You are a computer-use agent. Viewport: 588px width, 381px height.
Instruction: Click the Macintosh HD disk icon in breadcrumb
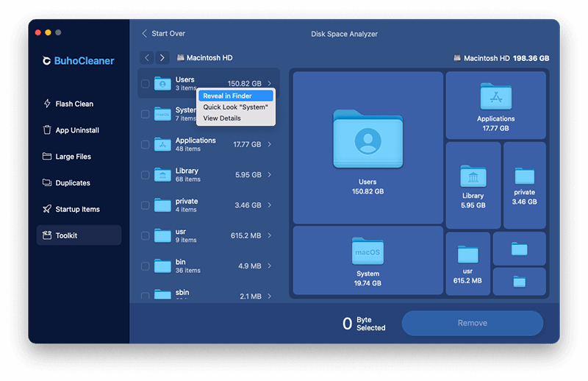tap(180, 57)
